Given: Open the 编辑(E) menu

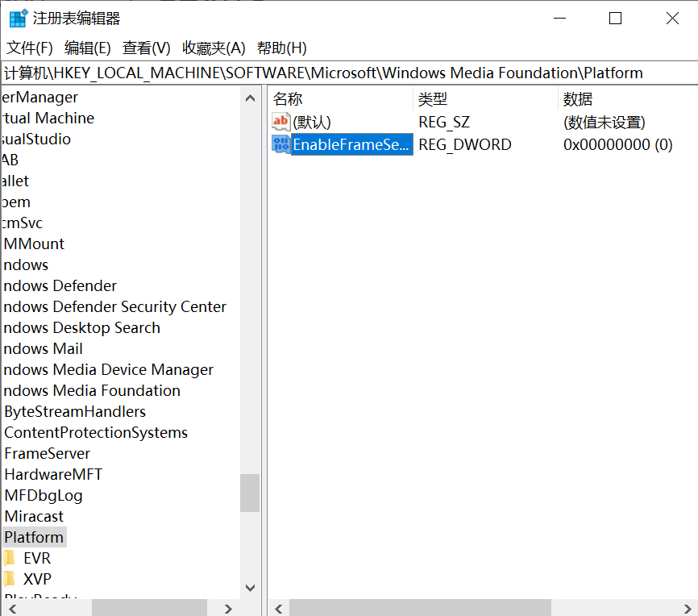Looking at the screenshot, I should click(x=87, y=48).
